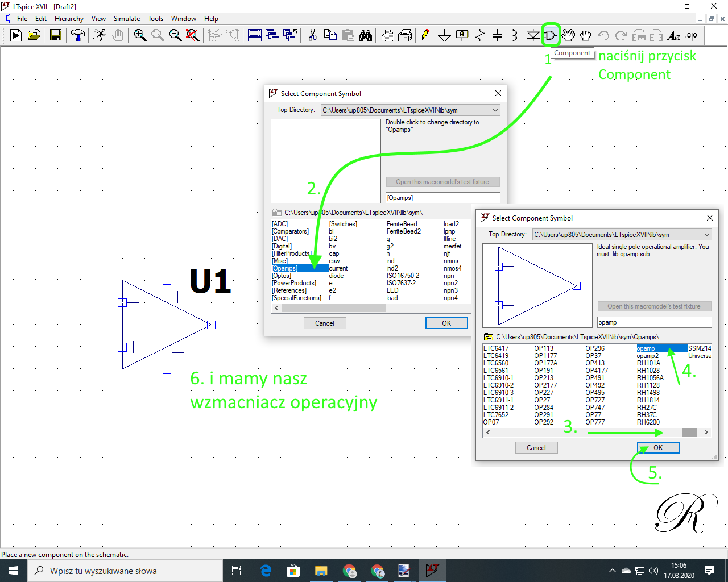
Task: Select 'LTC6560' in the opamps list
Action: [x=496, y=363]
